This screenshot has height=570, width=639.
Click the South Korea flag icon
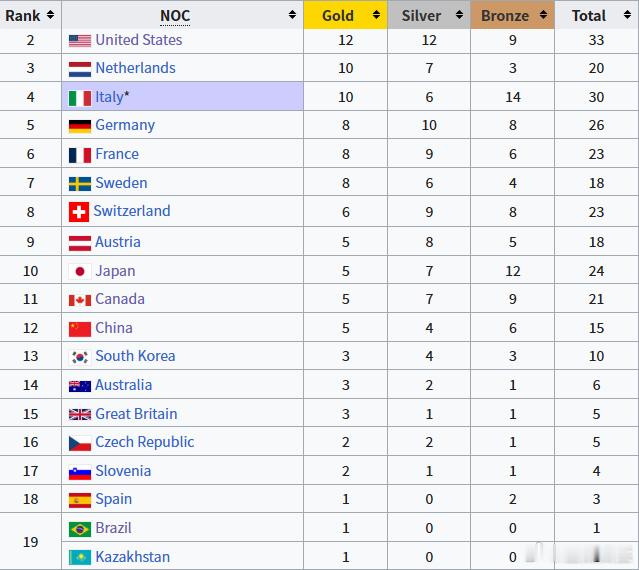click(80, 357)
